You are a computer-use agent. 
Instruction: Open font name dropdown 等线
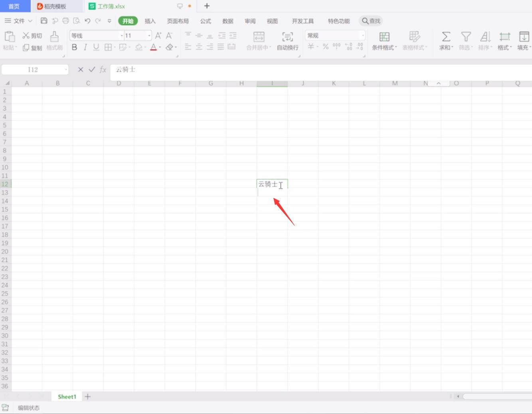[122, 35]
